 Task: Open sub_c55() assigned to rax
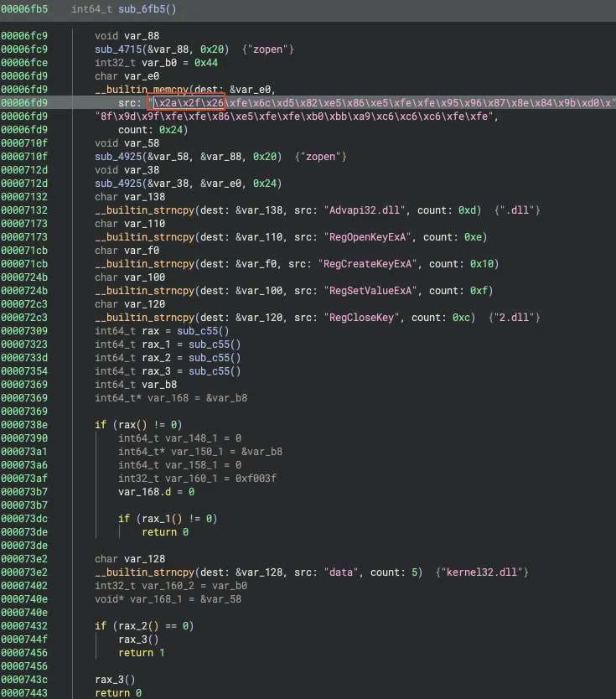pos(203,331)
